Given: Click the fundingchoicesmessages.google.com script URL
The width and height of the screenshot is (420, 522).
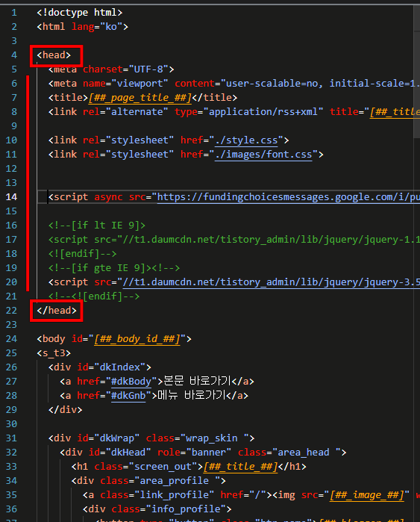Looking at the screenshot, I should coord(288,197).
